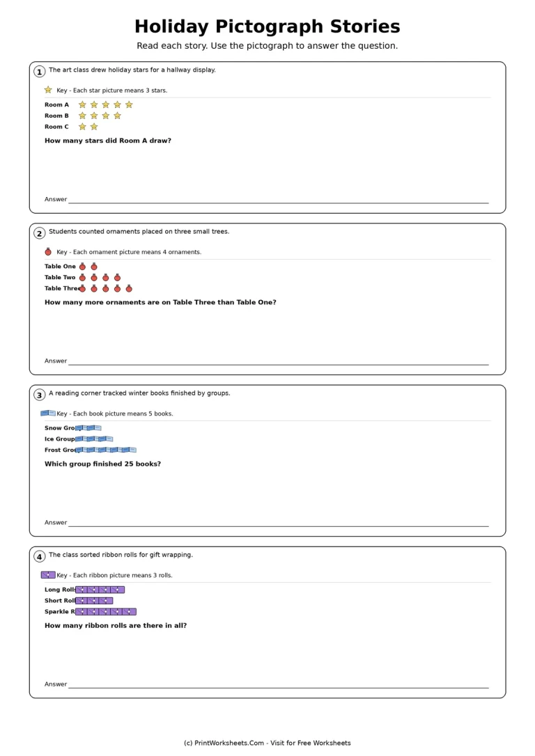Click the star icon in the key
The image size is (535, 756).
click(x=48, y=90)
